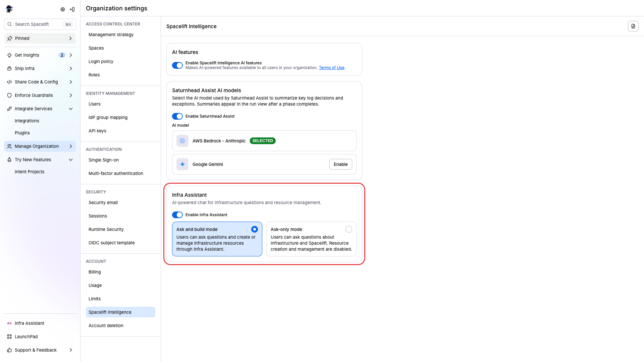Viewport: 644px width, 362px height.
Task: Open the settings gear icon in sidebar
Action: click(x=63, y=9)
